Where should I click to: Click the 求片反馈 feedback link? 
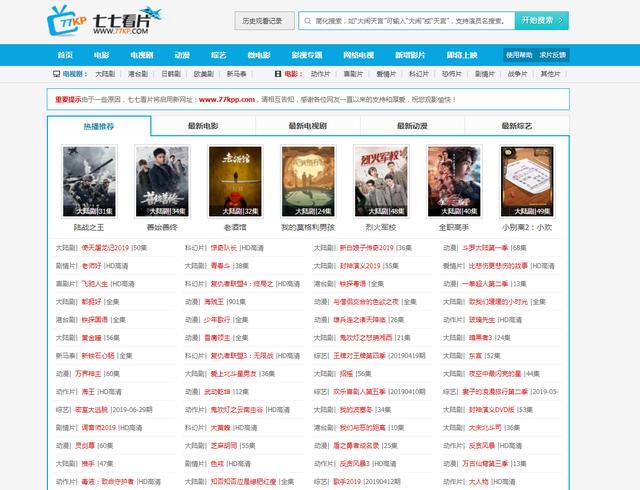click(x=553, y=55)
